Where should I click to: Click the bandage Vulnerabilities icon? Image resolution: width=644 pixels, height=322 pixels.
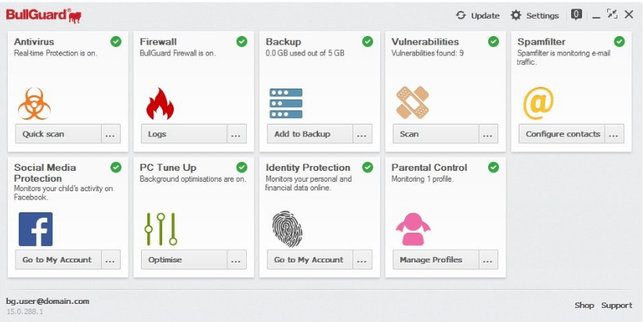(412, 103)
